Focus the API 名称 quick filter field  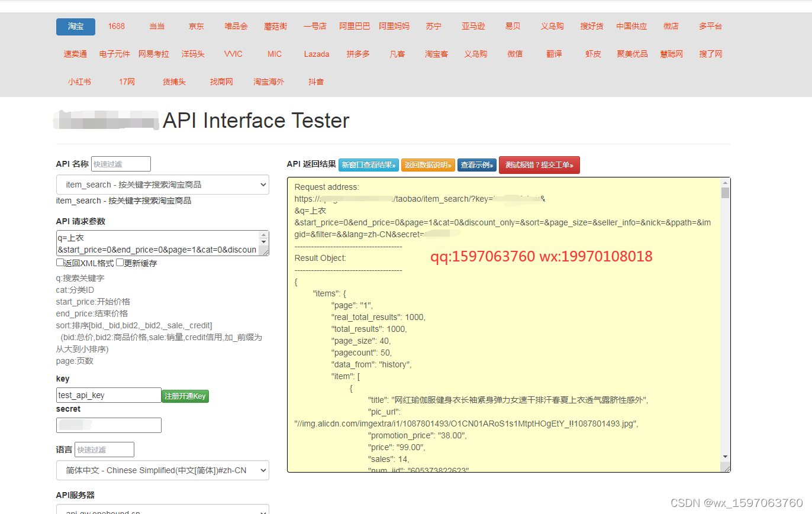point(121,164)
